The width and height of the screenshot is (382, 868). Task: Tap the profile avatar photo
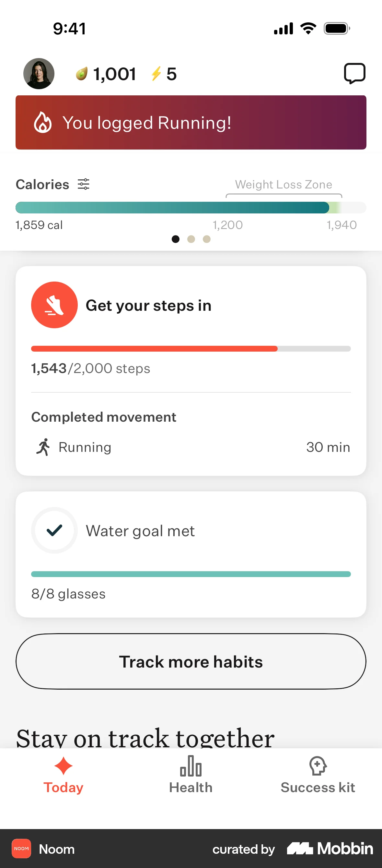click(39, 73)
